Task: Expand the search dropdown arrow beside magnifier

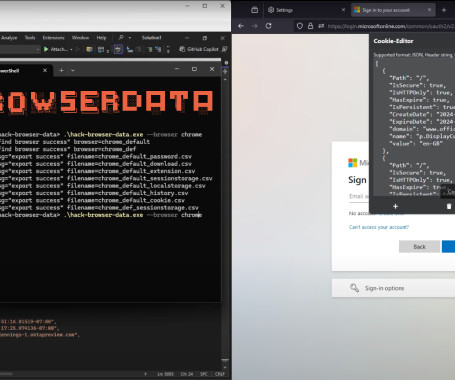Action: point(130,38)
